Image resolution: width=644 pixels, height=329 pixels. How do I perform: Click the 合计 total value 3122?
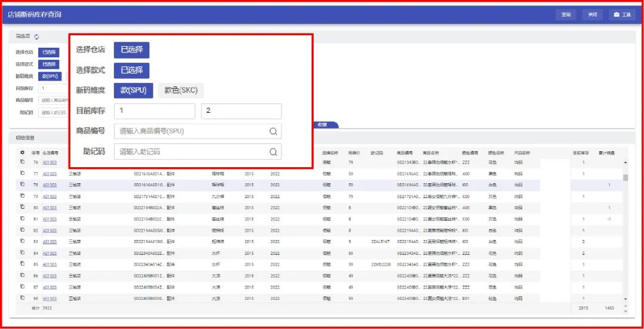coord(47,308)
